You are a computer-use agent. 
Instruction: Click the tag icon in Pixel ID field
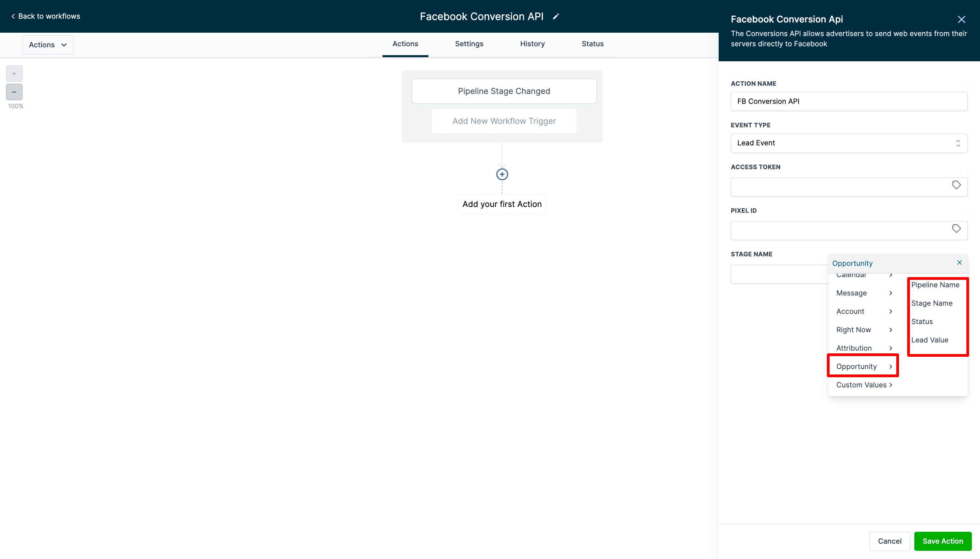[956, 229]
